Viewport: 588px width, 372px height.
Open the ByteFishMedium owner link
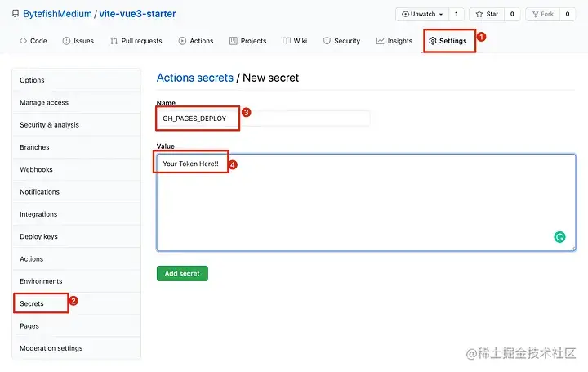57,14
